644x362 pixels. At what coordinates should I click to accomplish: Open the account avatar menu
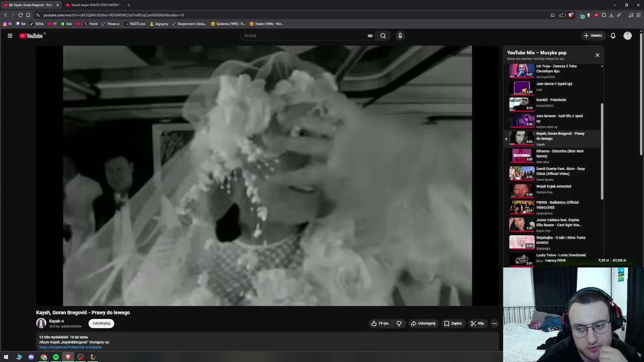[x=627, y=36]
